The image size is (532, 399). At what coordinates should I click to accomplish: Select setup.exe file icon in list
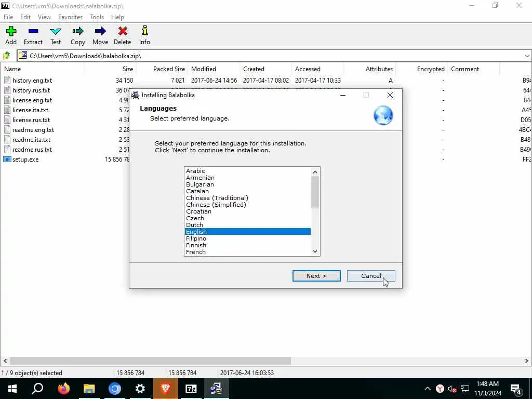(7, 159)
